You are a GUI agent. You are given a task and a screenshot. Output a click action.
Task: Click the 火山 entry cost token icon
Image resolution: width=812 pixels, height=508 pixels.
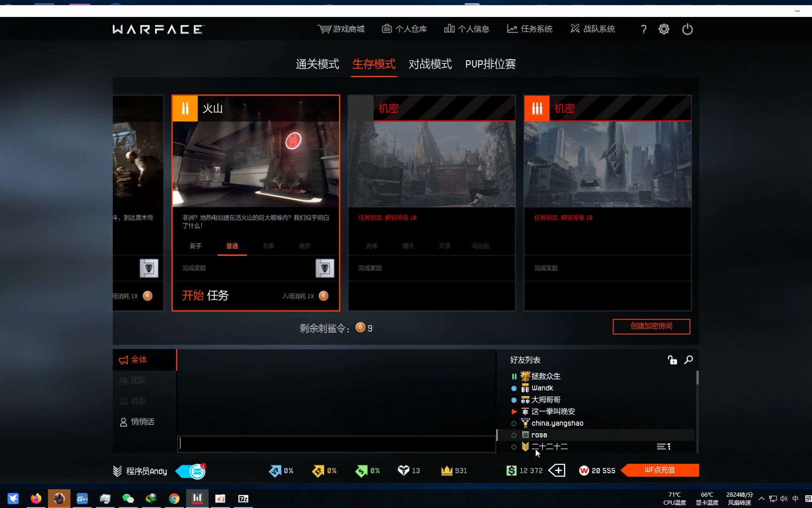[x=324, y=296]
